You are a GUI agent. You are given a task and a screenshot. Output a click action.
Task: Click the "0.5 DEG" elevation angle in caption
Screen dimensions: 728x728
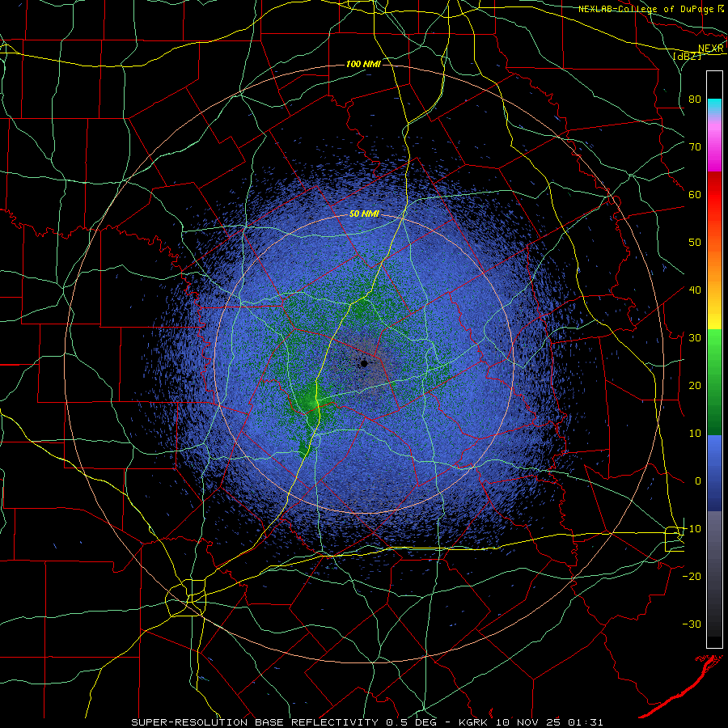413,722
